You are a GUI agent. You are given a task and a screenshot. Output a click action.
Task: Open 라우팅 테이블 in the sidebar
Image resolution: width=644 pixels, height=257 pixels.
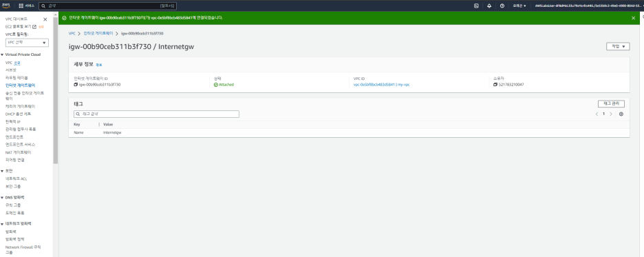(17, 78)
